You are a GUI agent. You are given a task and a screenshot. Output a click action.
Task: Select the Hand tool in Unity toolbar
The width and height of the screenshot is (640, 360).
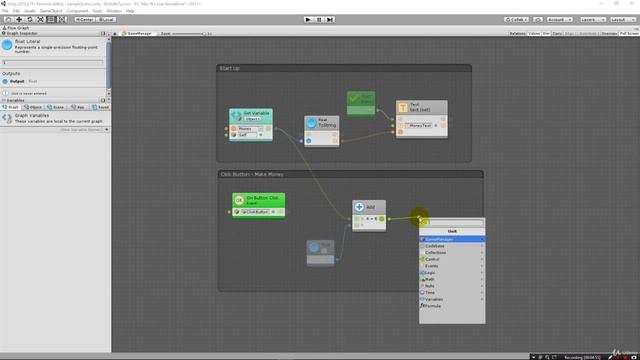8,19
